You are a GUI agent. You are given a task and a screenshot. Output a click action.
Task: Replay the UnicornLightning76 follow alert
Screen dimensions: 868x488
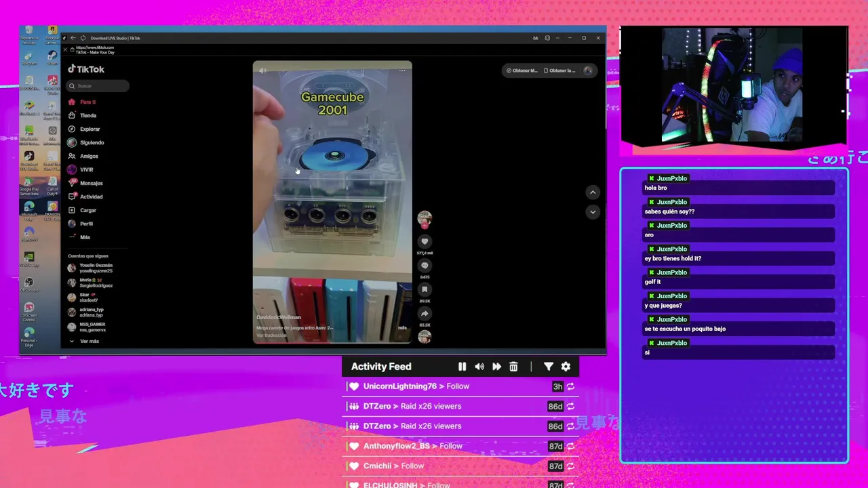click(x=570, y=386)
